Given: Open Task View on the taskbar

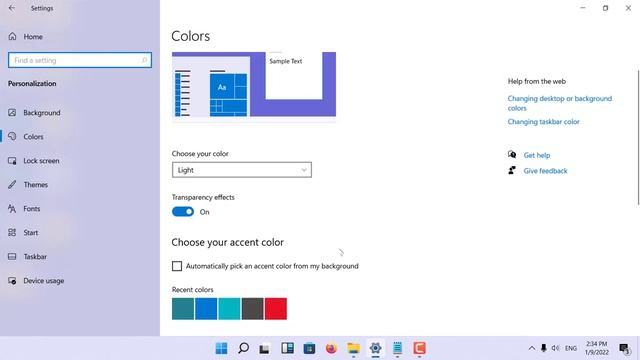Looking at the screenshot, I should (x=264, y=348).
